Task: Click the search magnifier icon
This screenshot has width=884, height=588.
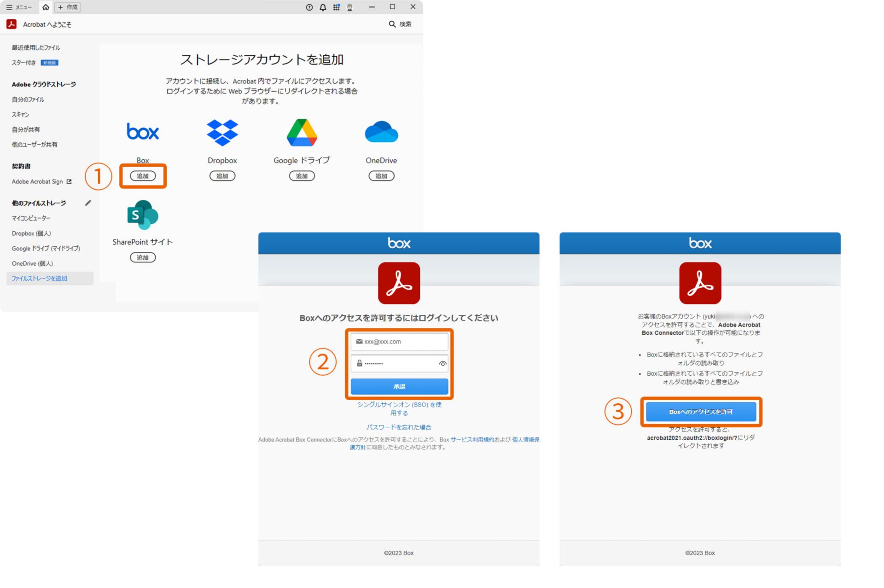Action: click(392, 24)
